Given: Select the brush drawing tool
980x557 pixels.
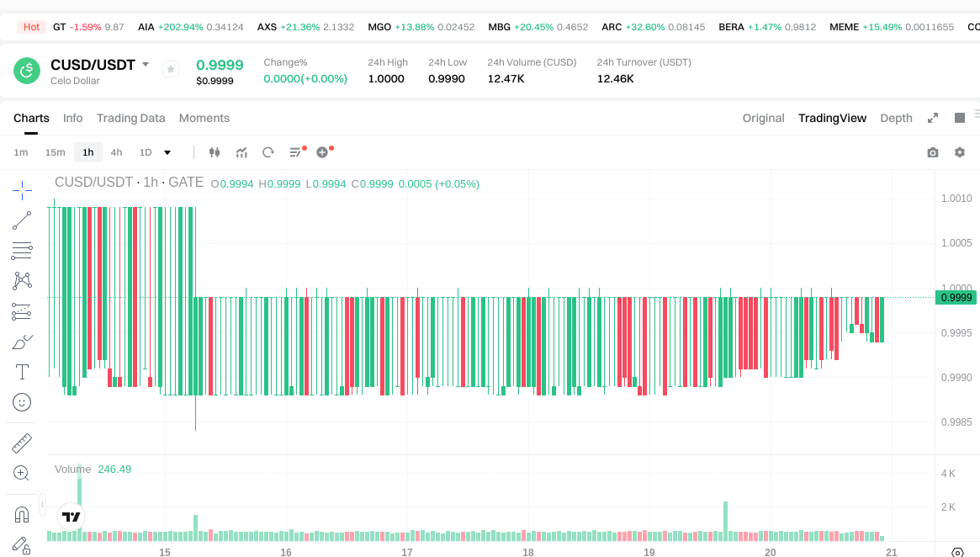Looking at the screenshot, I should coord(22,342).
